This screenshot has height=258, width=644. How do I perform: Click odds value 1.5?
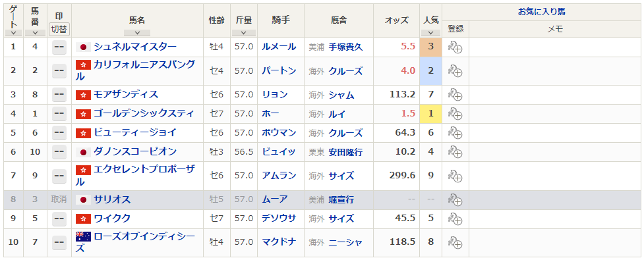pos(408,114)
